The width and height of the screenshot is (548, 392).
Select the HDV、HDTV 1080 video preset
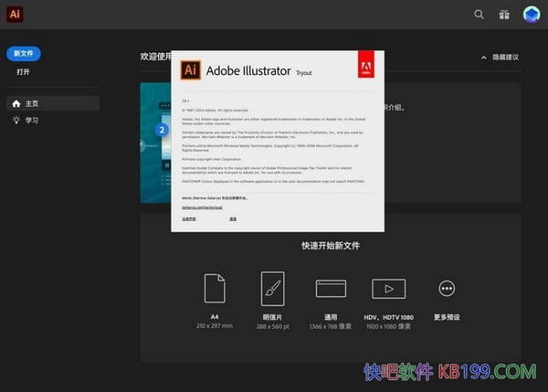pos(389,289)
